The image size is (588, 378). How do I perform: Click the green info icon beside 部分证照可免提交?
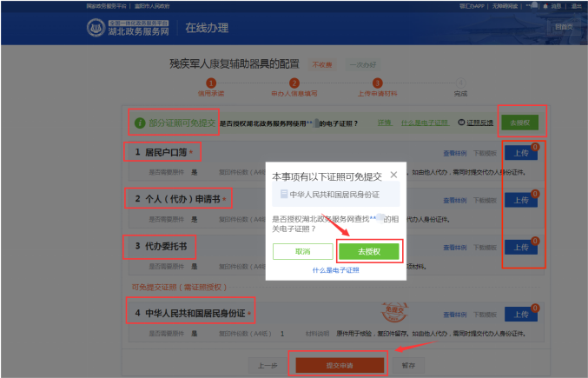140,123
